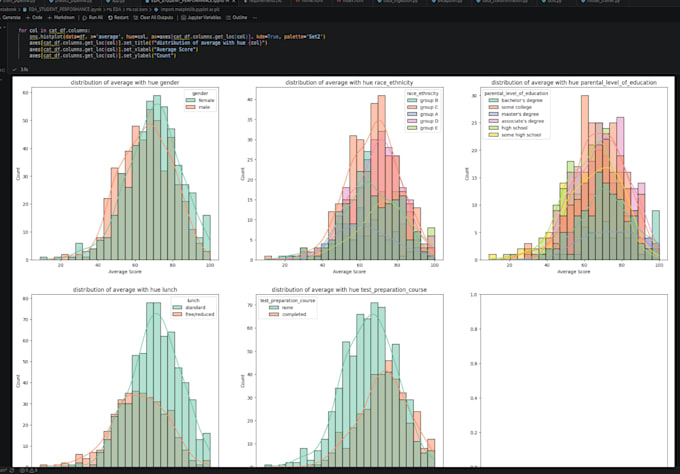Click title 'distribution of average with hue lunch'
This screenshot has height=474, width=680.
tap(125, 290)
